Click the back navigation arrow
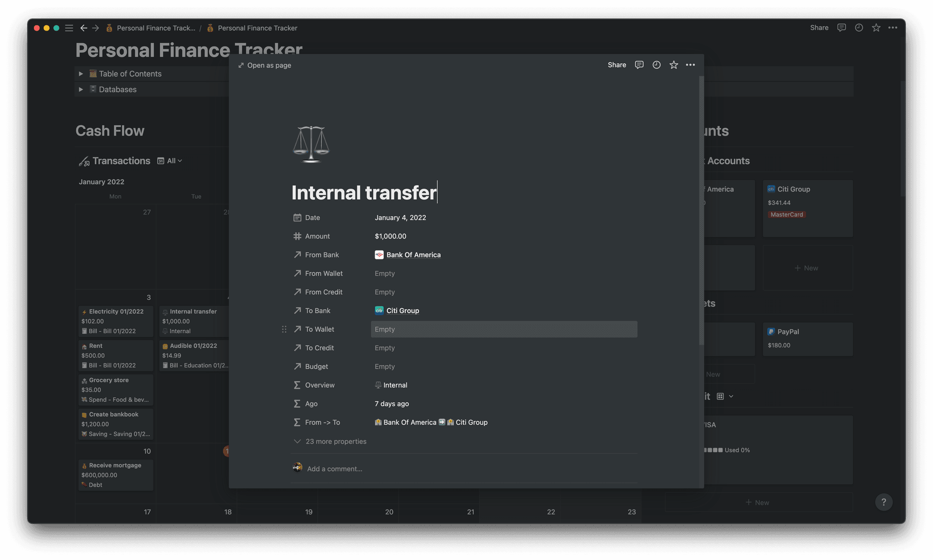 click(x=84, y=28)
